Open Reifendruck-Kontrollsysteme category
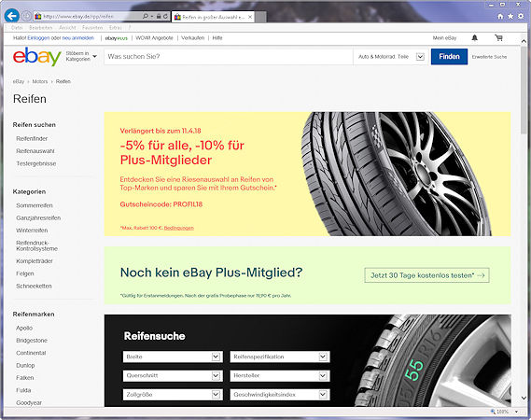The image size is (531, 420). point(37,245)
